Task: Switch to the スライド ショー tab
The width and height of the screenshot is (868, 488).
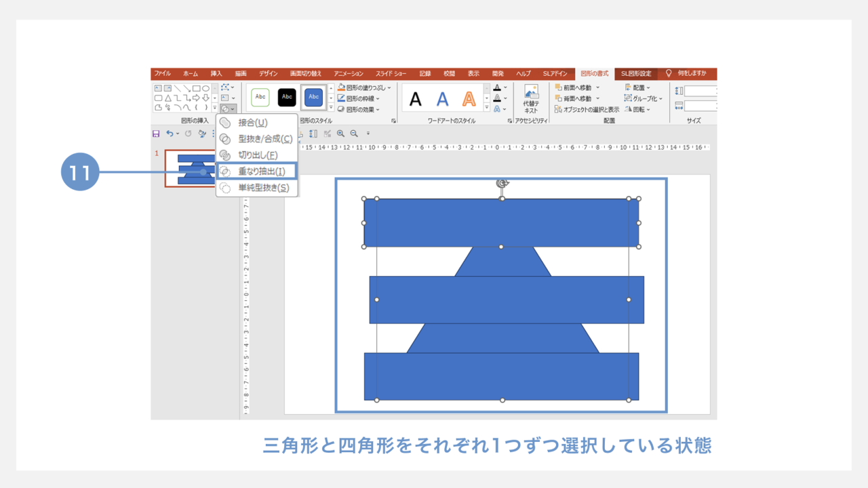Action: (391, 73)
